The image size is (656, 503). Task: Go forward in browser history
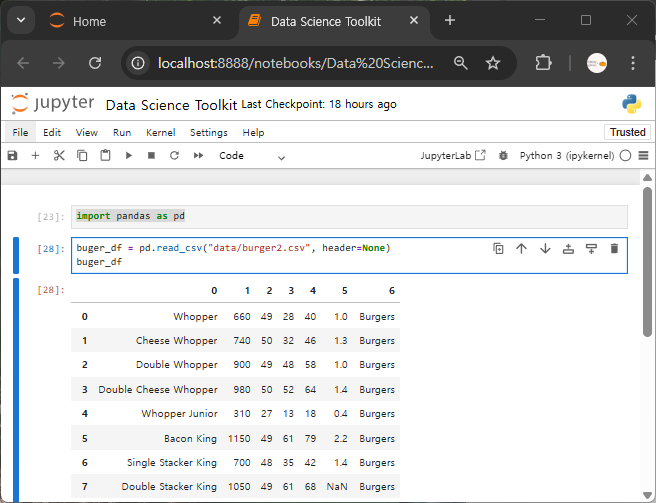[x=59, y=63]
